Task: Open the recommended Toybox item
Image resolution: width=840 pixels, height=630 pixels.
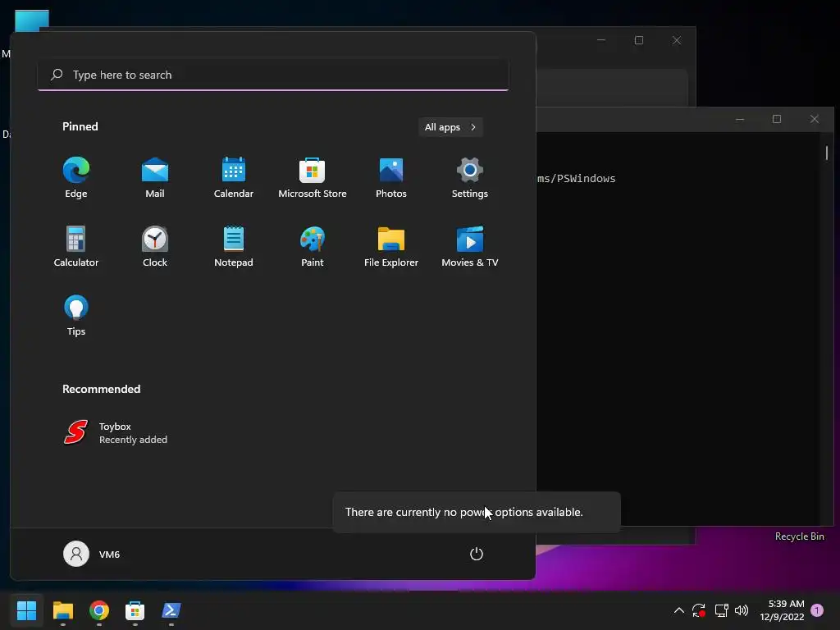Action: (116, 433)
